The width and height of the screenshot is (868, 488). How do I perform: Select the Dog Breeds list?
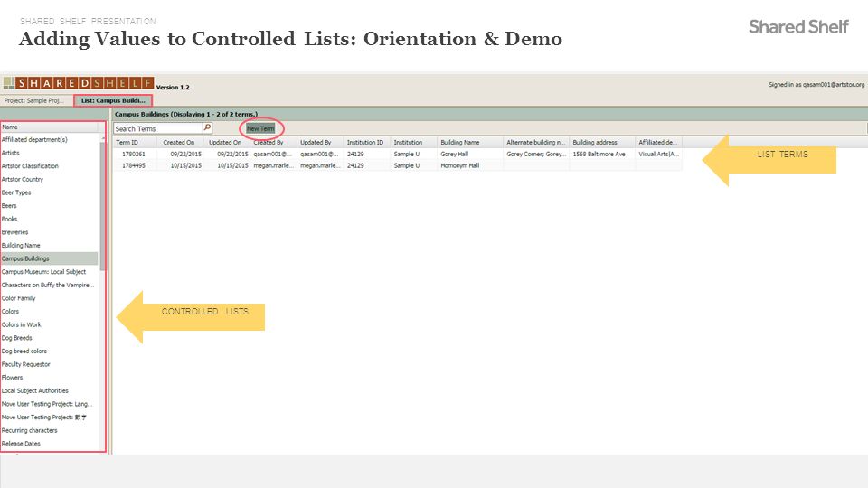point(49,338)
